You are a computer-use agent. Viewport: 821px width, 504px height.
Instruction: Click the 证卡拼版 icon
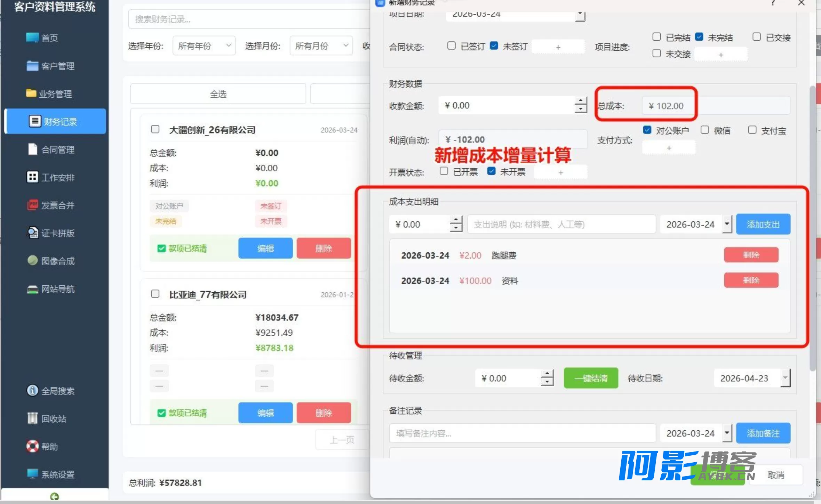[x=32, y=233]
